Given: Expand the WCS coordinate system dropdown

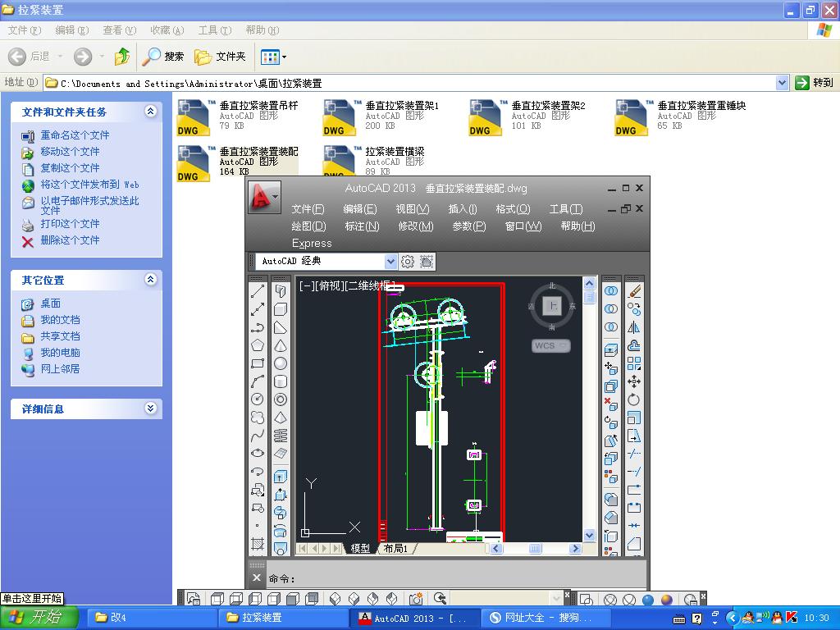Looking at the screenshot, I should [x=550, y=346].
